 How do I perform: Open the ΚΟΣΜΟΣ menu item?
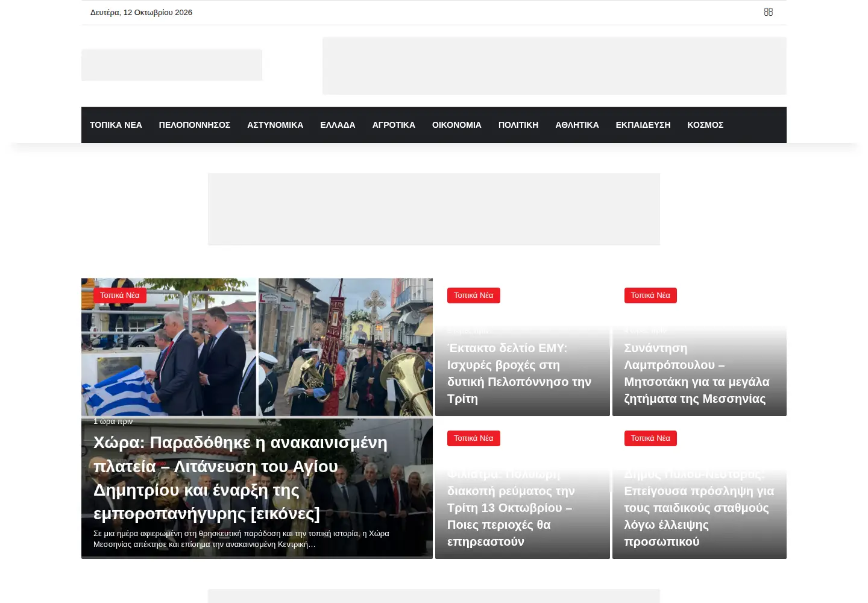[x=705, y=125]
